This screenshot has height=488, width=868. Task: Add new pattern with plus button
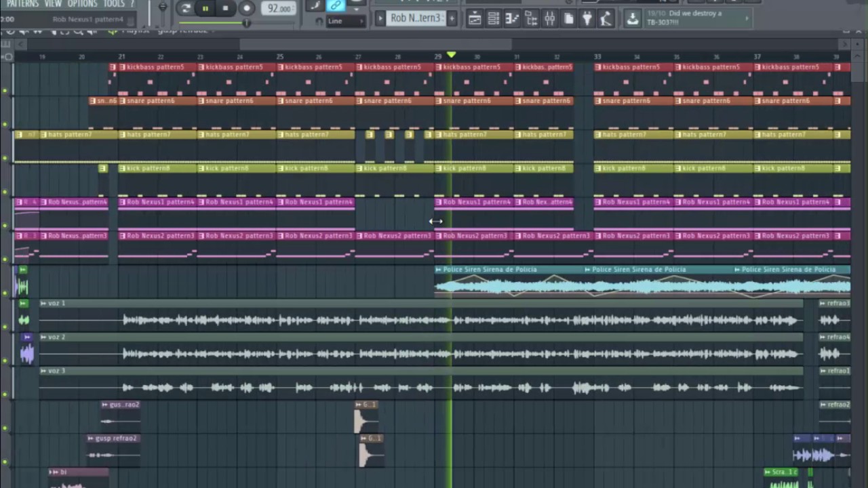[452, 18]
